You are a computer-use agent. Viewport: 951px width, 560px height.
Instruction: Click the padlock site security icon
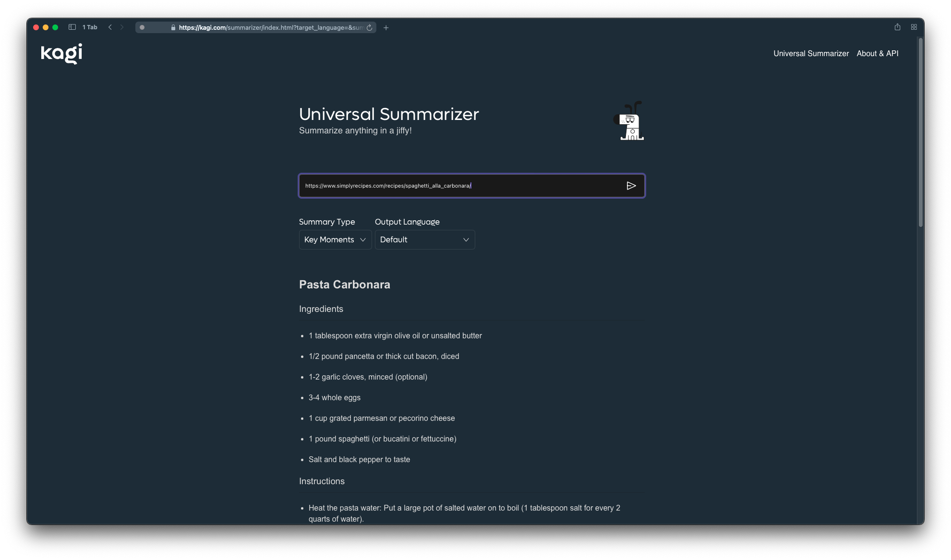173,28
